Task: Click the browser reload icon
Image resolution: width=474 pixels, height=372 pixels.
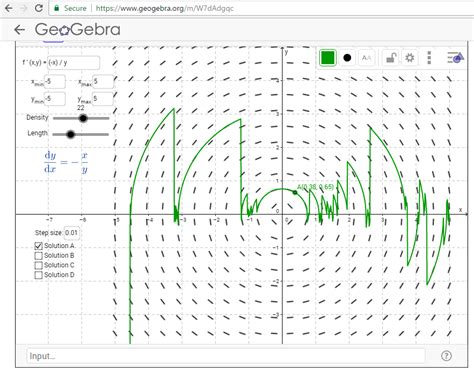Action: coord(39,8)
